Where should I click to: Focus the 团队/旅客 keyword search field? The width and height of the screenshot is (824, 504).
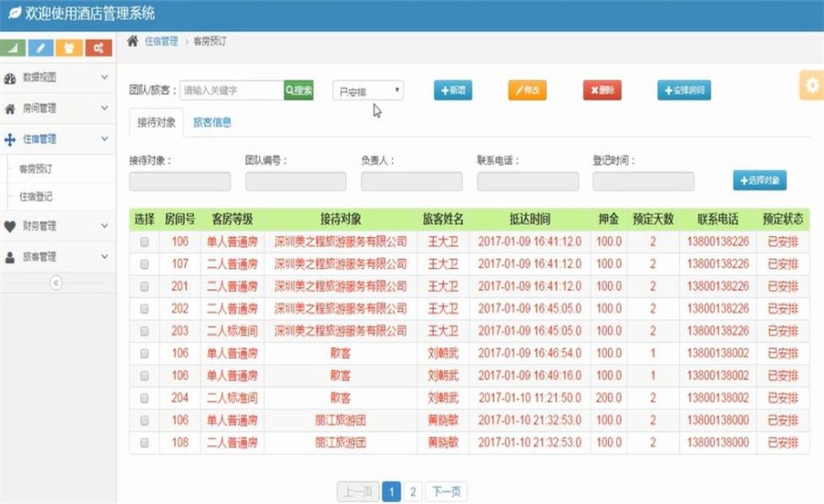232,91
